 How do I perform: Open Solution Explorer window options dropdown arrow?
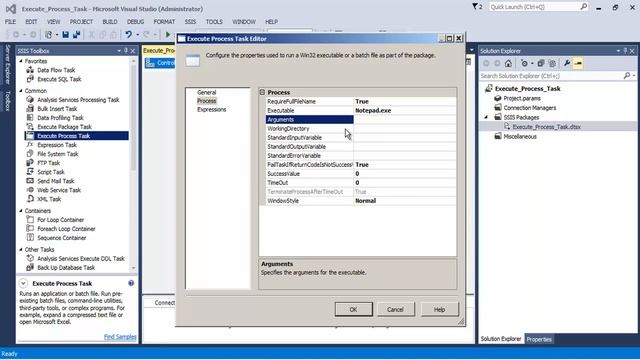(618, 51)
